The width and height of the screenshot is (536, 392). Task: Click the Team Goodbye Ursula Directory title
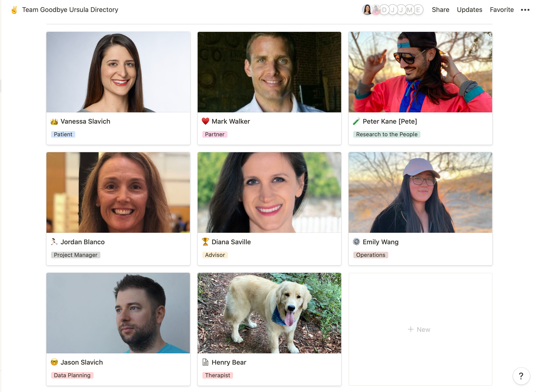pyautogui.click(x=70, y=10)
